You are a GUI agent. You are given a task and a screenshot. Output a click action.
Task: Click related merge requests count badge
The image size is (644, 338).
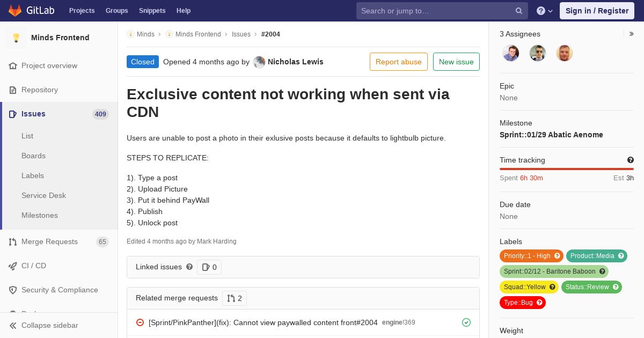click(235, 298)
